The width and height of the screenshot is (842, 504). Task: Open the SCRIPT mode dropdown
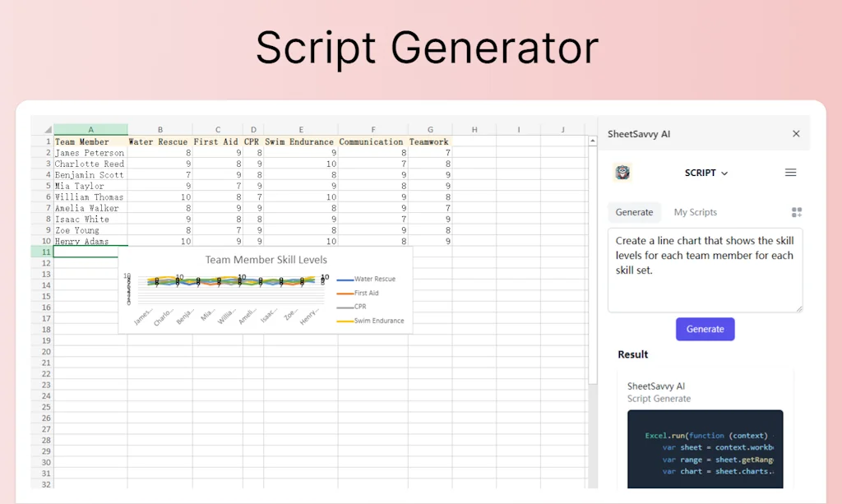coord(706,173)
